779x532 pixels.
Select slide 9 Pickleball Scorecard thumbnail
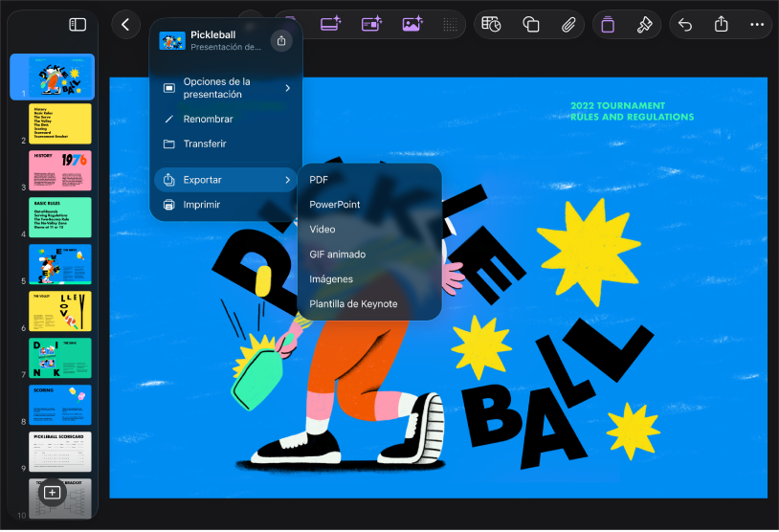pyautogui.click(x=60, y=452)
